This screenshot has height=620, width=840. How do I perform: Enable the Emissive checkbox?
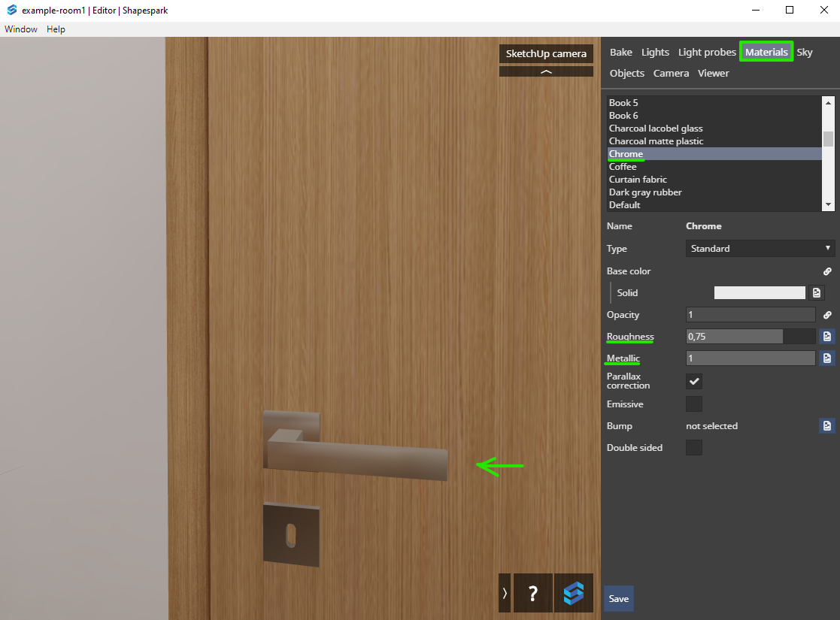tap(694, 404)
